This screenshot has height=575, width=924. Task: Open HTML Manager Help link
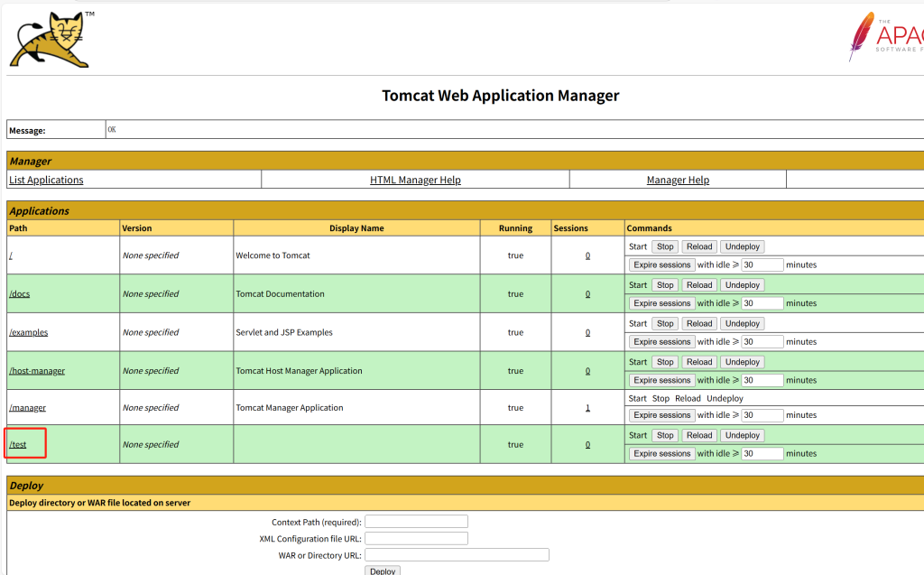click(x=415, y=180)
